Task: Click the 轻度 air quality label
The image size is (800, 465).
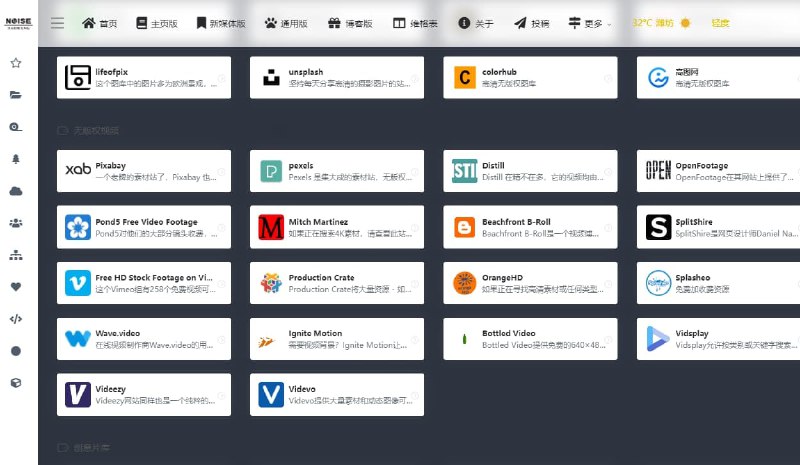Action: pyautogui.click(x=720, y=23)
